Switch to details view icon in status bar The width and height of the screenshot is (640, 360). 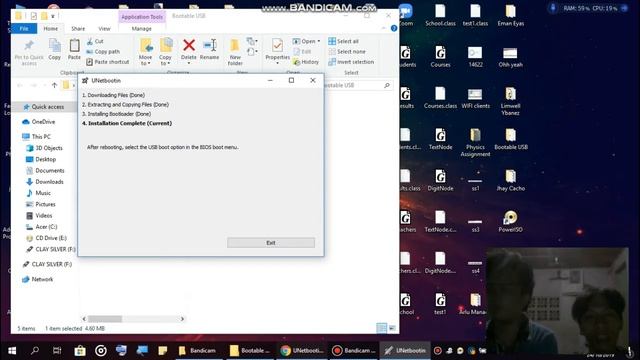point(381,328)
